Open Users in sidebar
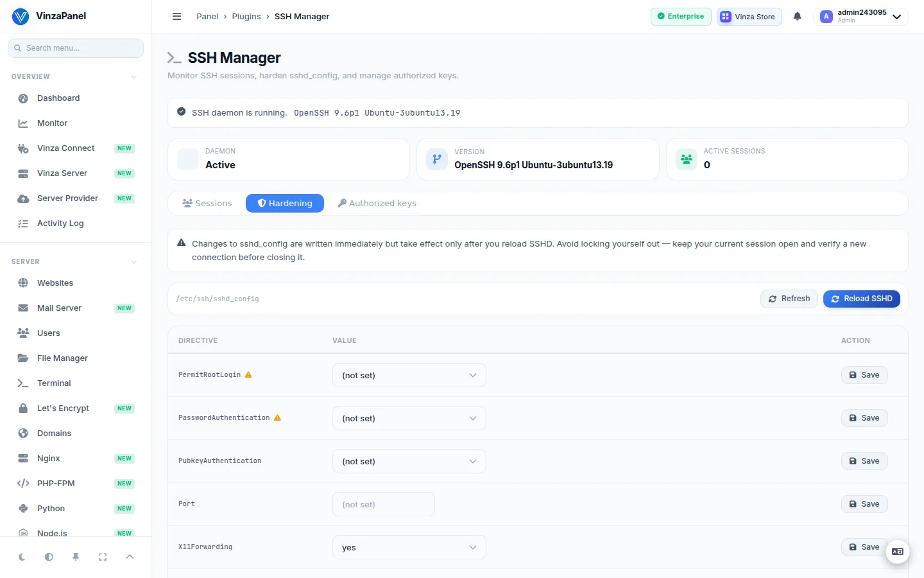Image resolution: width=924 pixels, height=578 pixels. click(76, 333)
